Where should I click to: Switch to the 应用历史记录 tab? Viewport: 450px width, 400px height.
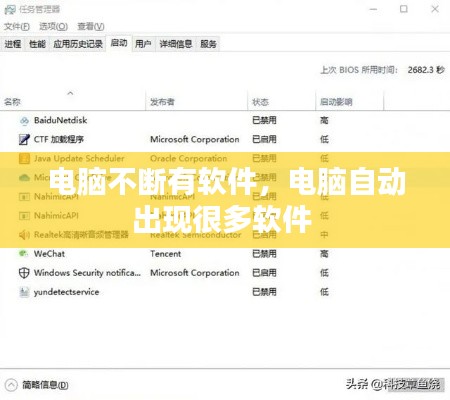click(x=78, y=44)
